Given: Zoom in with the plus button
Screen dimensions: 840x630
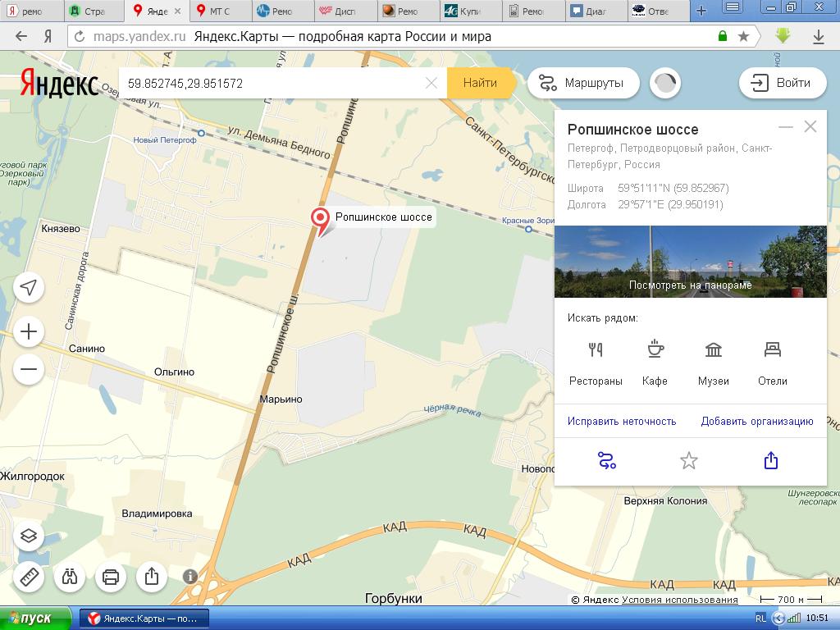Looking at the screenshot, I should (x=29, y=331).
